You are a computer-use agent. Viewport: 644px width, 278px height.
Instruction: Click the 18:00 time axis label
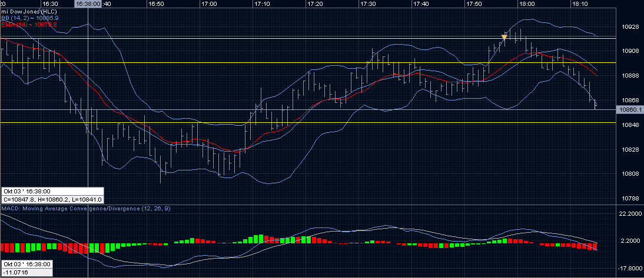point(527,4)
